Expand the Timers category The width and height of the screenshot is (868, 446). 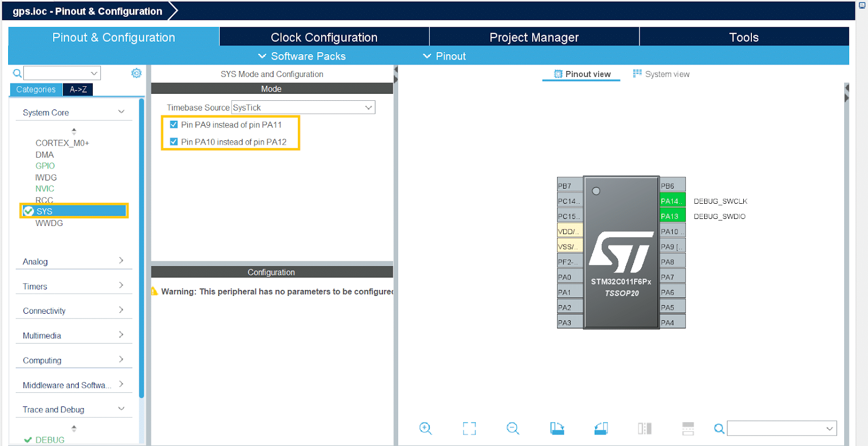click(73, 286)
